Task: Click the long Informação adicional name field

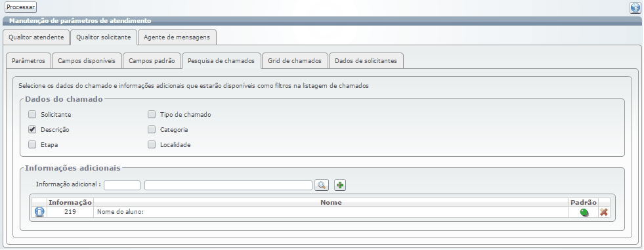Action: 228,185
